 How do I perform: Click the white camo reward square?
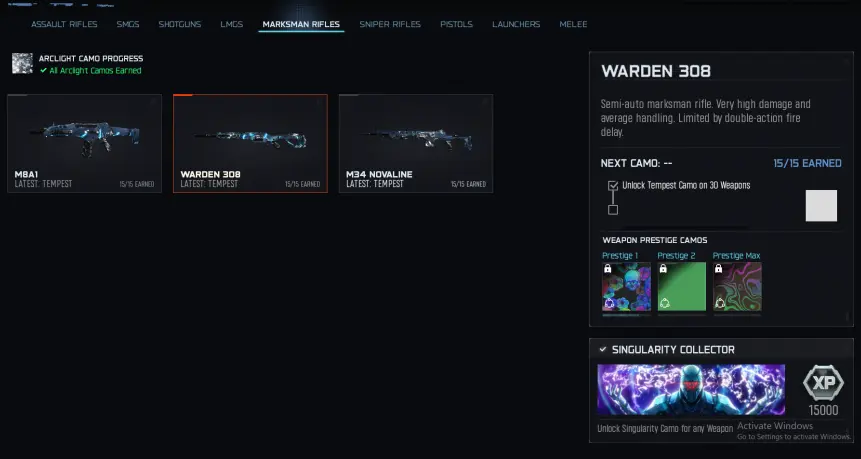pyautogui.click(x=821, y=205)
